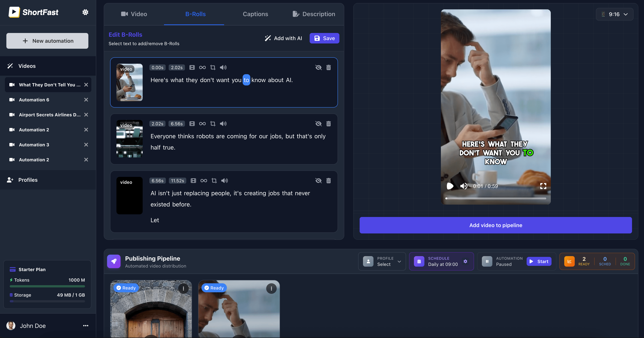Select the crop icon on the second B-Roll
Image resolution: width=644 pixels, height=338 pixels.
pos(213,124)
